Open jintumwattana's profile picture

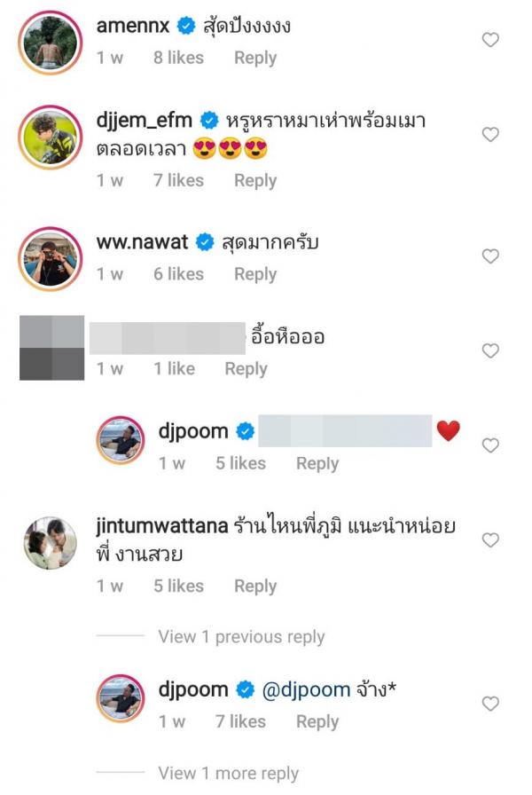click(x=51, y=543)
